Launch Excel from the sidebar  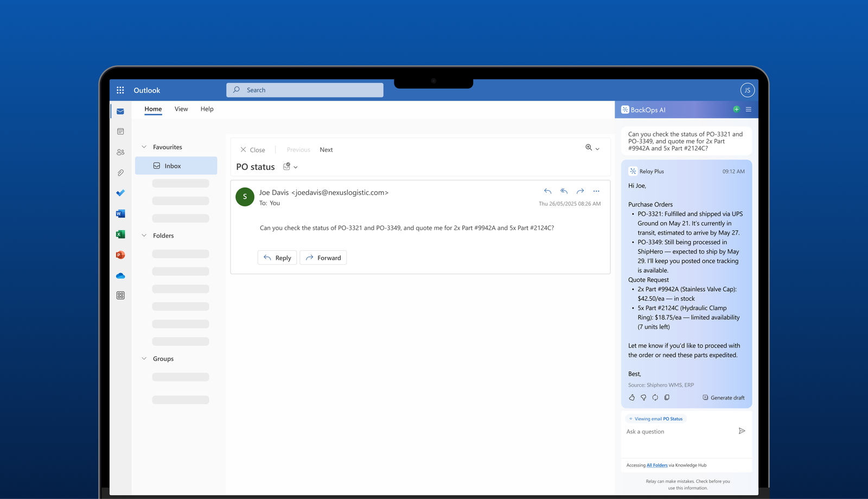(120, 234)
